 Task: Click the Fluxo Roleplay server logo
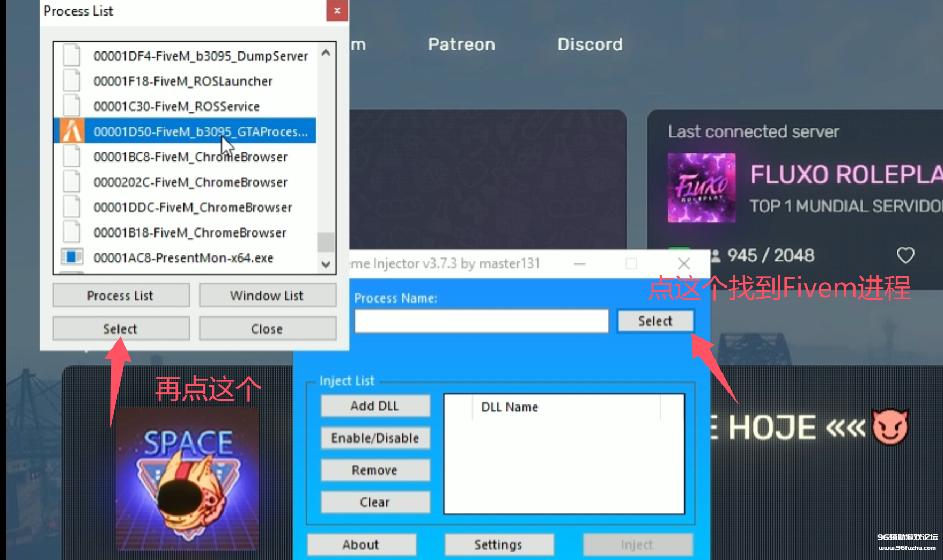(701, 188)
